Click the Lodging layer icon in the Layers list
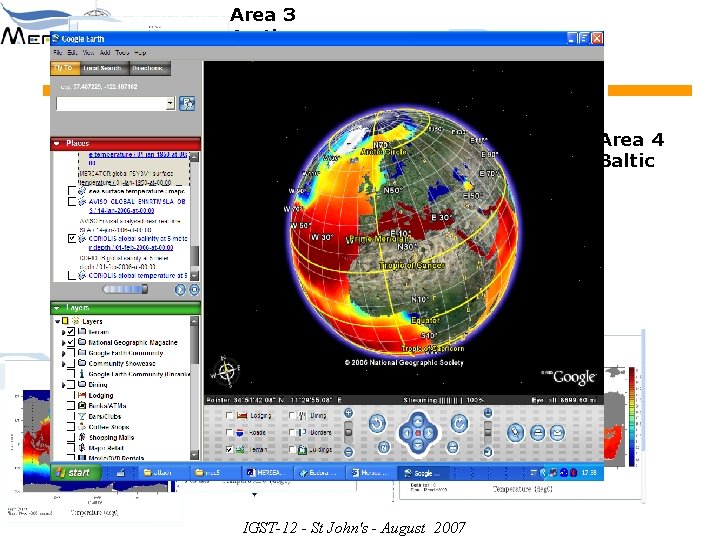This screenshot has height=540, width=720. point(82,395)
